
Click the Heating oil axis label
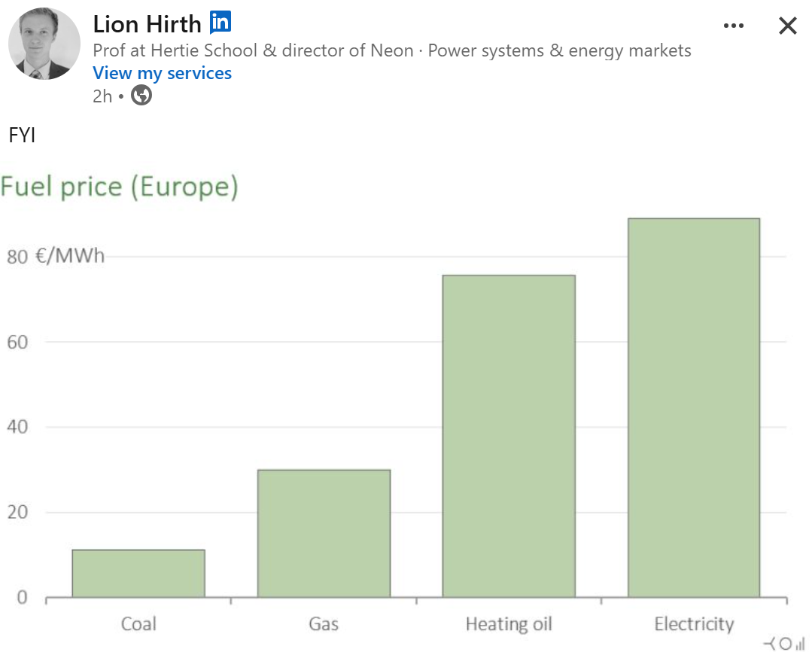(509, 624)
